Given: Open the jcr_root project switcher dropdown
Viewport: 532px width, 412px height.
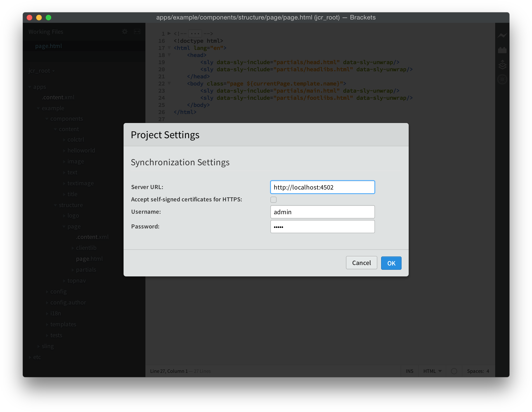Looking at the screenshot, I should tap(54, 71).
